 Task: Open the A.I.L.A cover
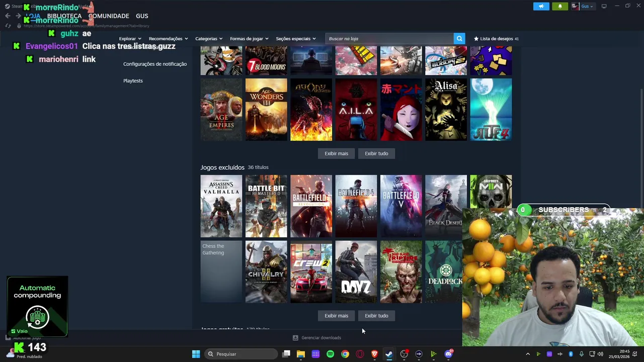(356, 110)
